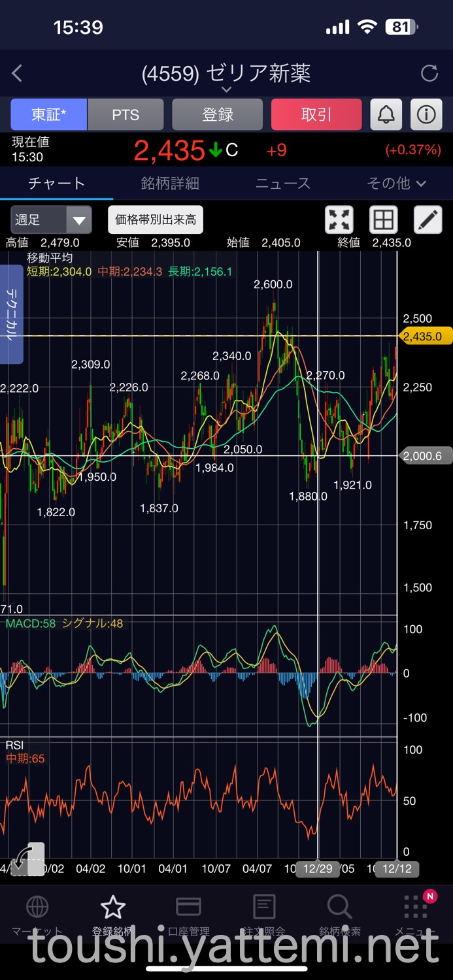This screenshot has height=980, width=453.
Task: Expand the その他 tab menu
Action: coord(396,184)
